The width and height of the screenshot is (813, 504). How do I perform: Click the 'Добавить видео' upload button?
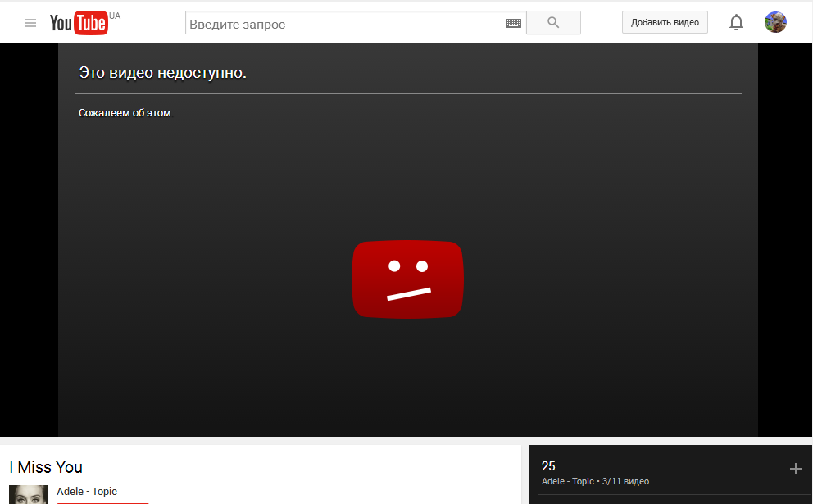pos(665,22)
